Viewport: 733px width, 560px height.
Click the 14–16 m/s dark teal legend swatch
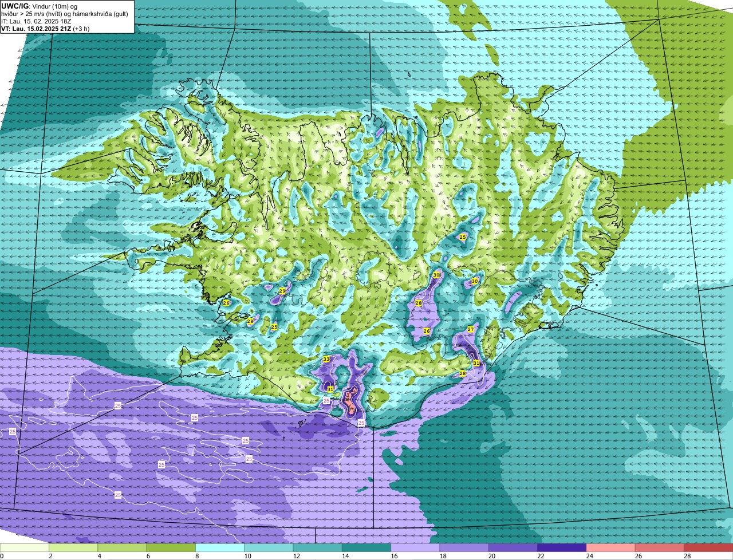(x=366, y=548)
